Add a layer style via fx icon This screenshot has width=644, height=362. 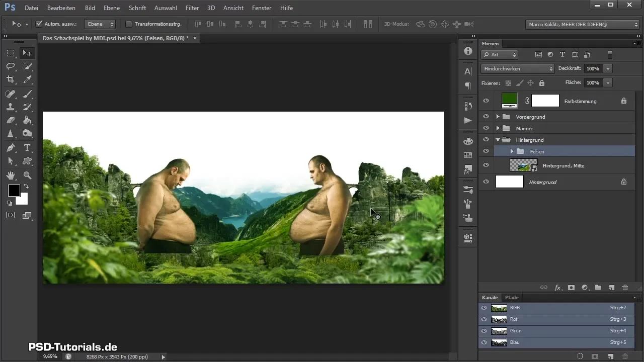[557, 288]
